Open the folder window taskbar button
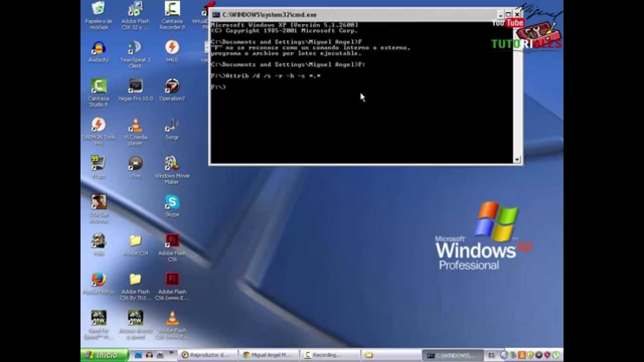Viewport: 644px width, 362px height. point(391,355)
